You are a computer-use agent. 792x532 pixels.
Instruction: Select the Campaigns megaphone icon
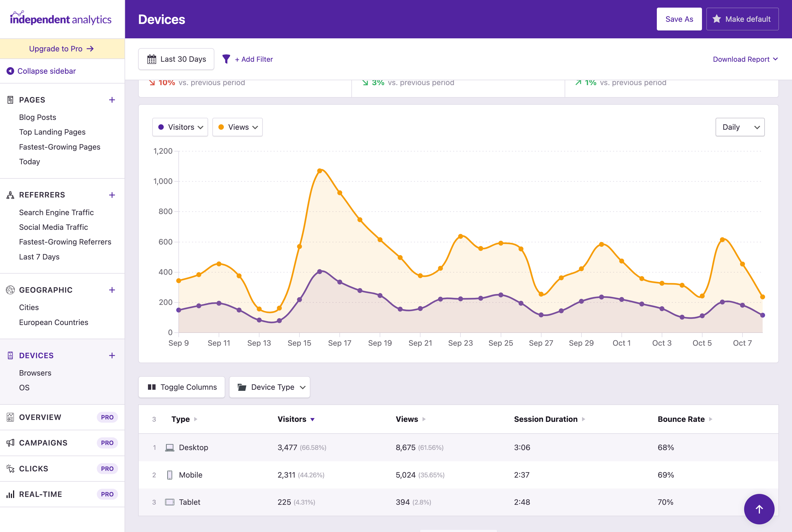tap(10, 443)
